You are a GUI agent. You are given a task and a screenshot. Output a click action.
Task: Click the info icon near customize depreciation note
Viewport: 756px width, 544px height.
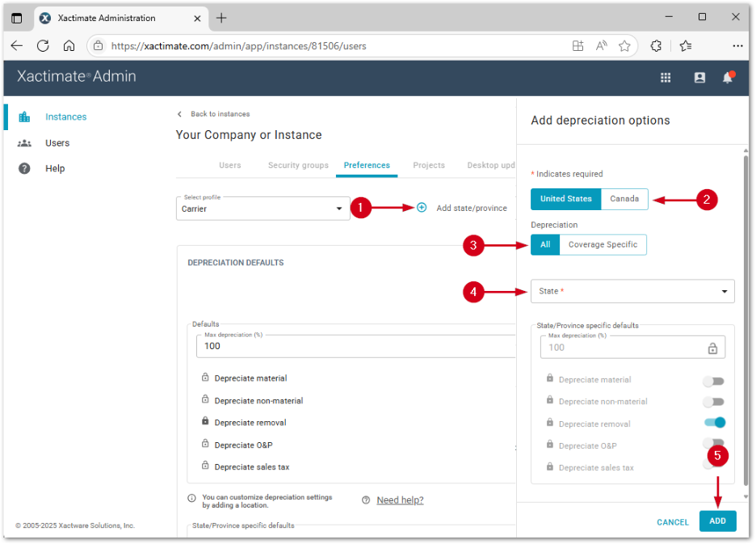[191, 499]
